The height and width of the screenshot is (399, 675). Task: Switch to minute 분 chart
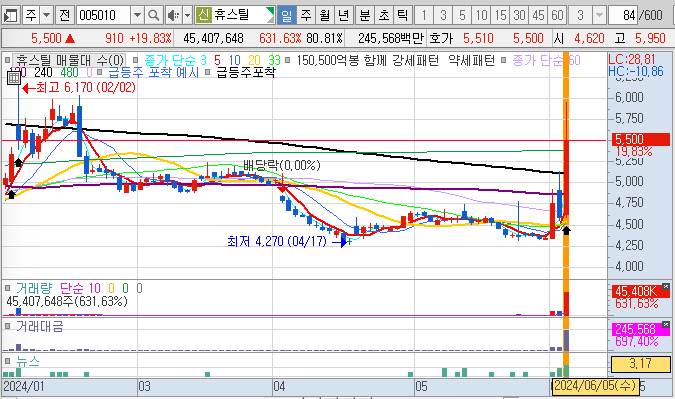[365, 15]
